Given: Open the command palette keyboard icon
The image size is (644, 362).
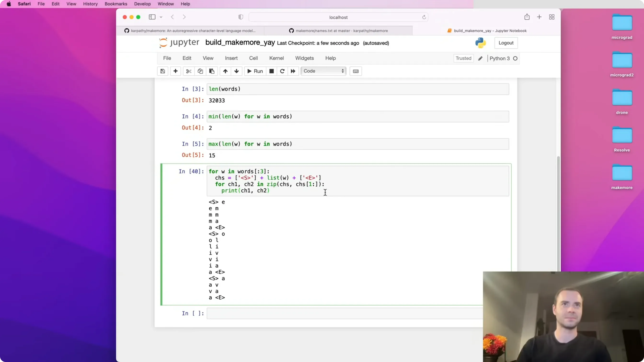Looking at the screenshot, I should (x=356, y=71).
